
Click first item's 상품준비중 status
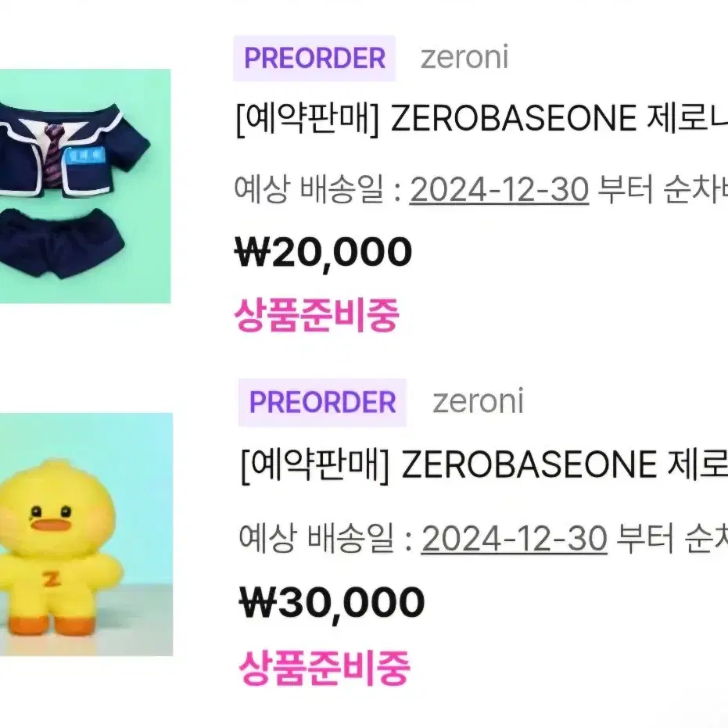tap(316, 315)
